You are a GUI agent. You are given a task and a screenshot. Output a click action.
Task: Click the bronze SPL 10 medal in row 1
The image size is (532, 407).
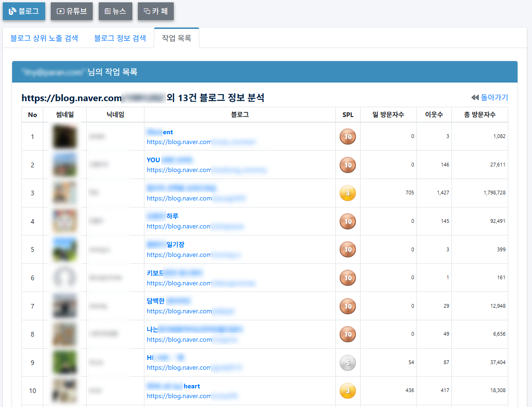(x=348, y=136)
